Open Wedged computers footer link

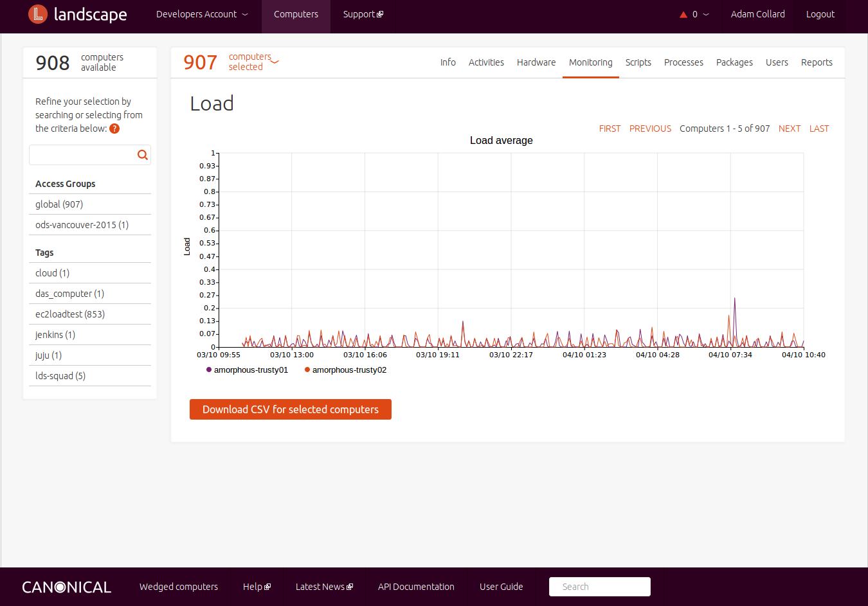click(179, 587)
